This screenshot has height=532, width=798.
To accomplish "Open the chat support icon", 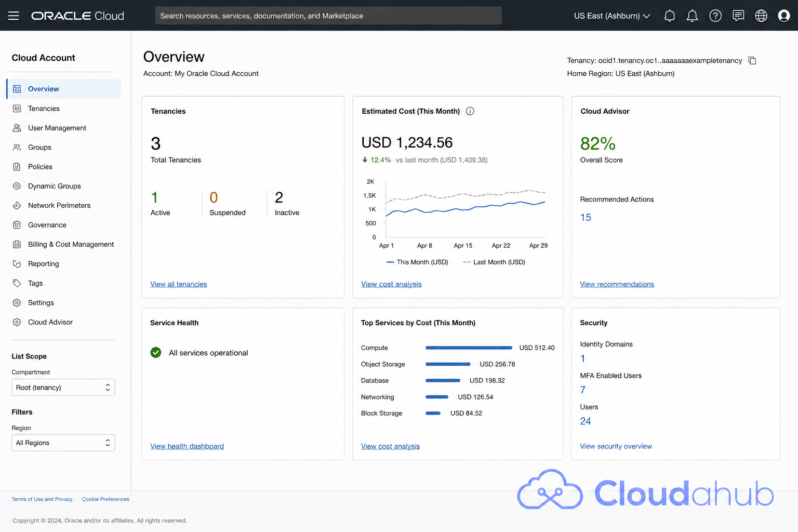I will tap(738, 16).
